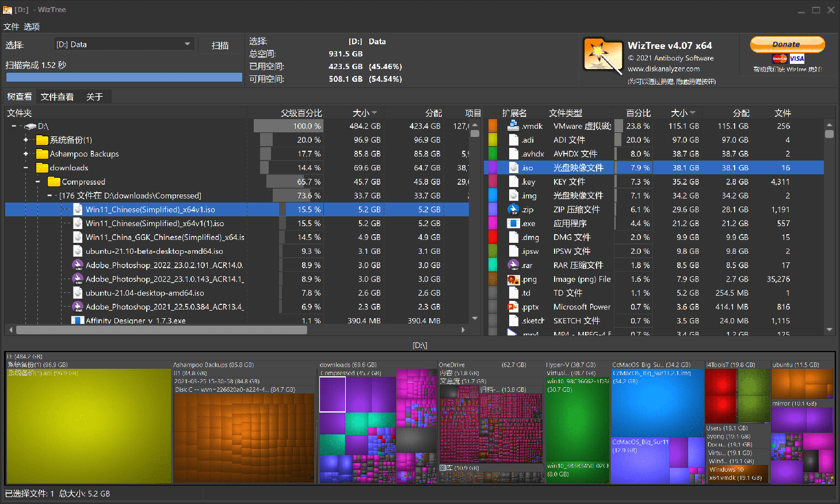The image size is (840, 504).
Task: Collapse the 176 文件 files group node
Action: pos(49,196)
